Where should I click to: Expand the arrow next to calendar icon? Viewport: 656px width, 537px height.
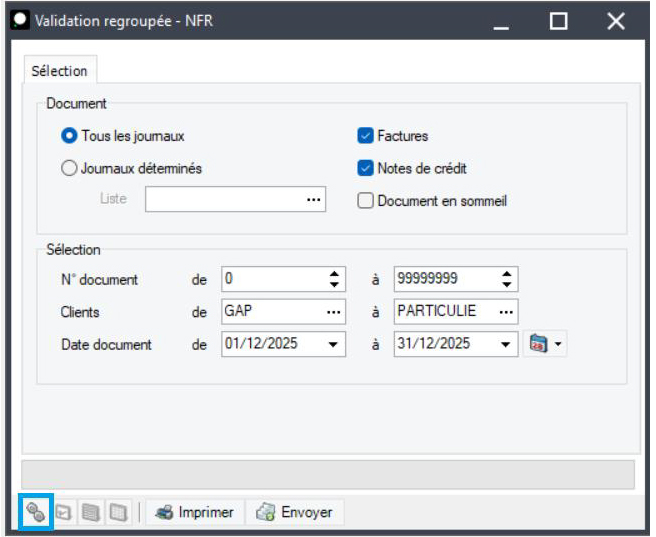tap(558, 344)
